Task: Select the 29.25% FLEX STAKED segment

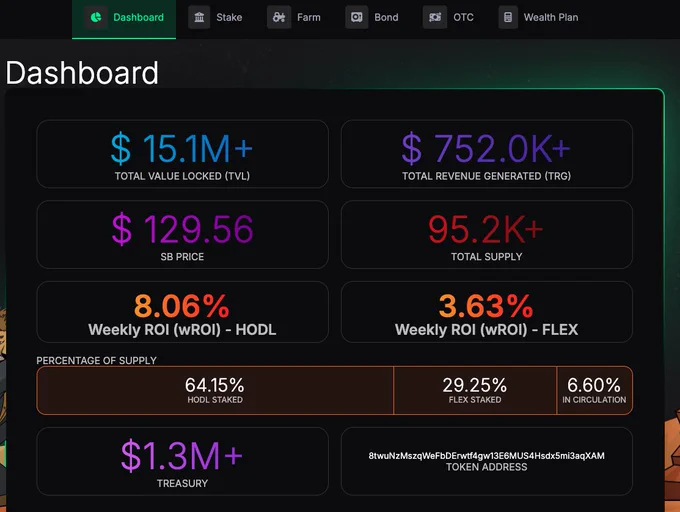Action: [x=475, y=390]
